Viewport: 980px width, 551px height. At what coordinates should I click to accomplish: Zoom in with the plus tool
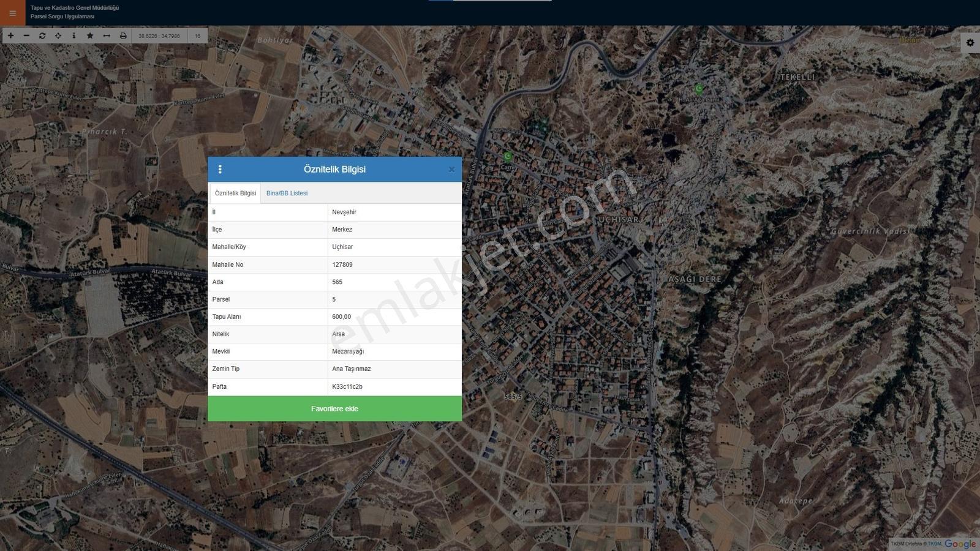pos(10,36)
